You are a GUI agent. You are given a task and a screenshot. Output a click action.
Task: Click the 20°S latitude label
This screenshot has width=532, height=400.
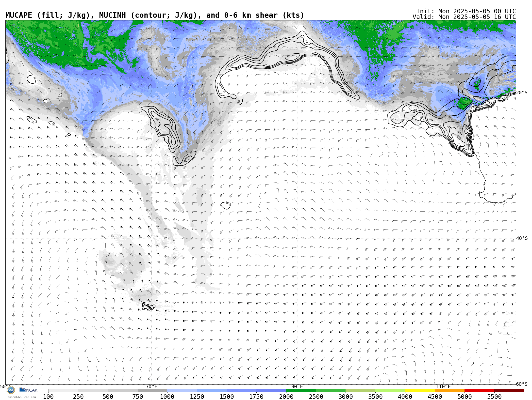point(522,93)
